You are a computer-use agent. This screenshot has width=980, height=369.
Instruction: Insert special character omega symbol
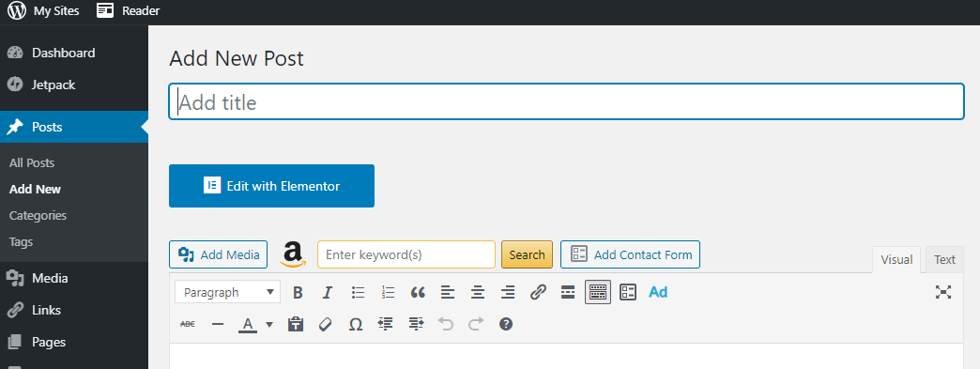356,324
